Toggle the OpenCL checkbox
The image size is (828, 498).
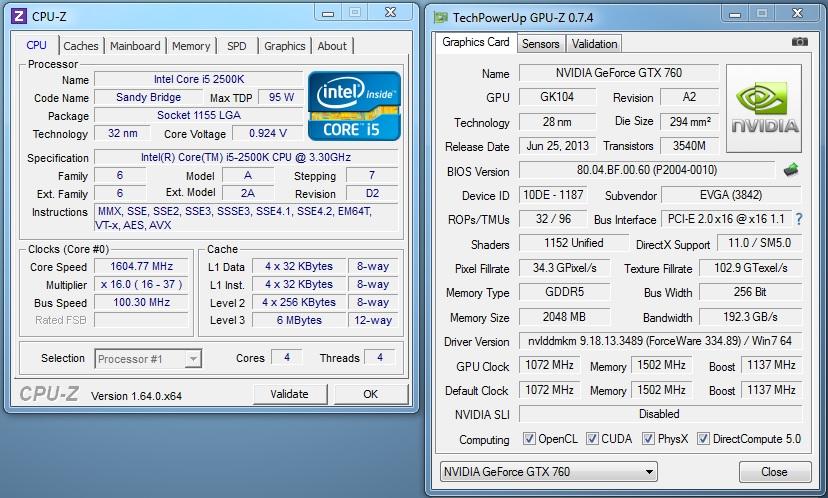(x=529, y=439)
